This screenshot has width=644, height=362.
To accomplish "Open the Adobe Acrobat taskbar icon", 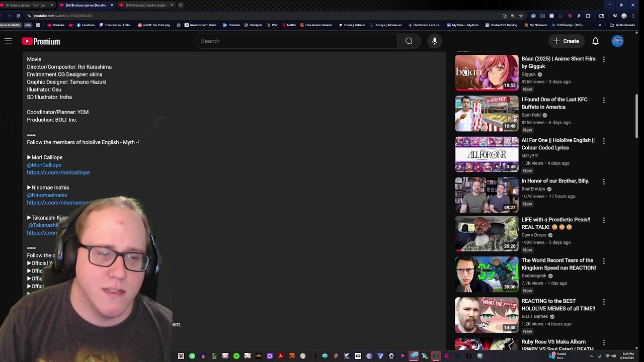I will coord(281,356).
